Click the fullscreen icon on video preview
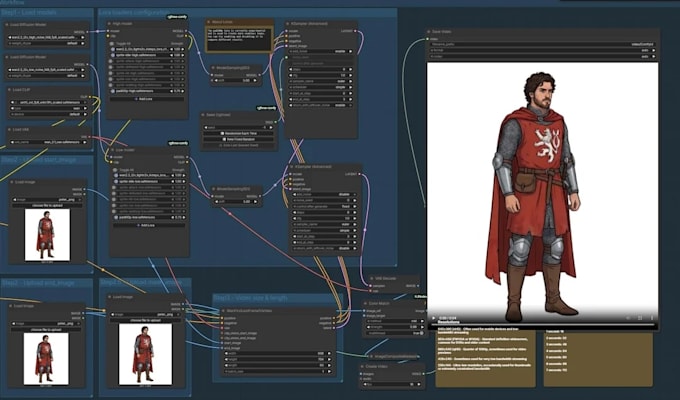Viewport: 680px width, 400px height. [640, 318]
